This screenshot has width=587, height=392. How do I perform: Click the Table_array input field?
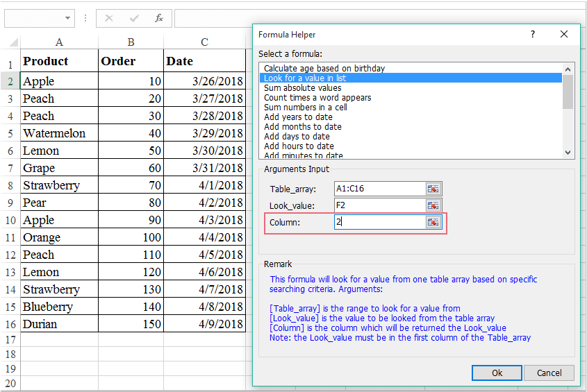coord(379,189)
